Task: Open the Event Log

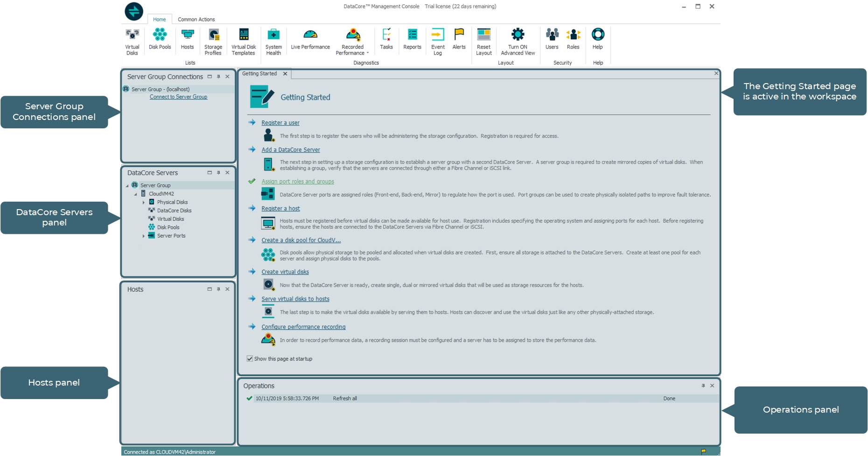Action: pyautogui.click(x=437, y=40)
